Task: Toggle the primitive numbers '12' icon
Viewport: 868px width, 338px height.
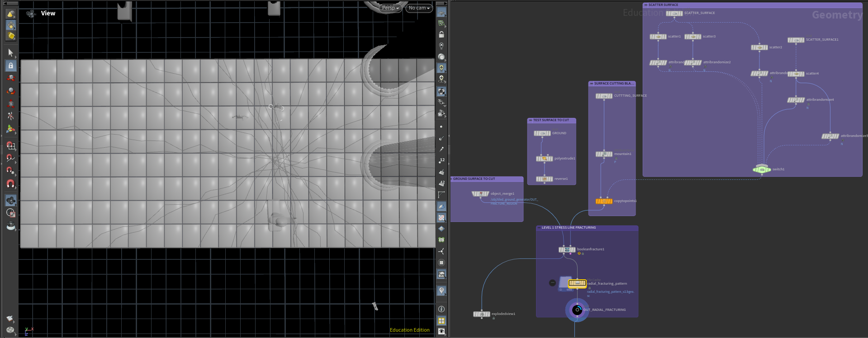Action: tap(441, 183)
